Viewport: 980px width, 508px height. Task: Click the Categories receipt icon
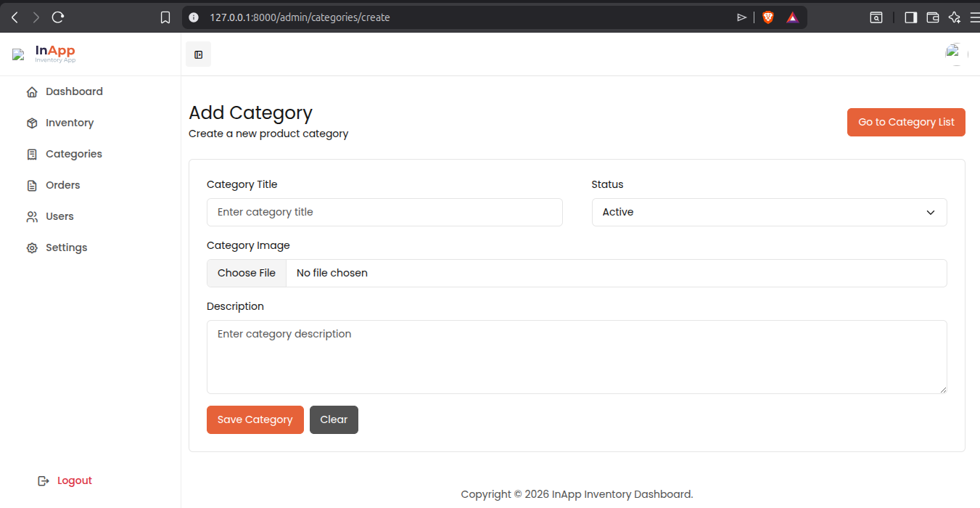pos(32,155)
